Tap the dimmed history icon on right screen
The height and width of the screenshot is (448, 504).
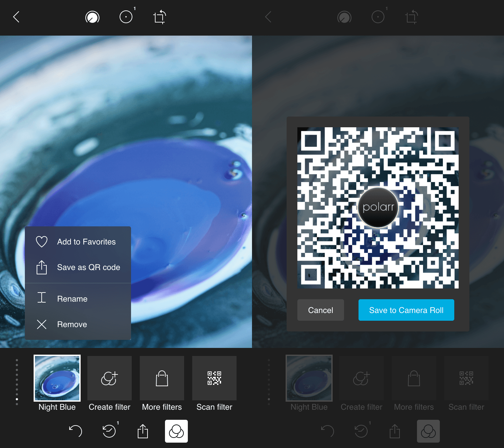pyautogui.click(x=361, y=431)
